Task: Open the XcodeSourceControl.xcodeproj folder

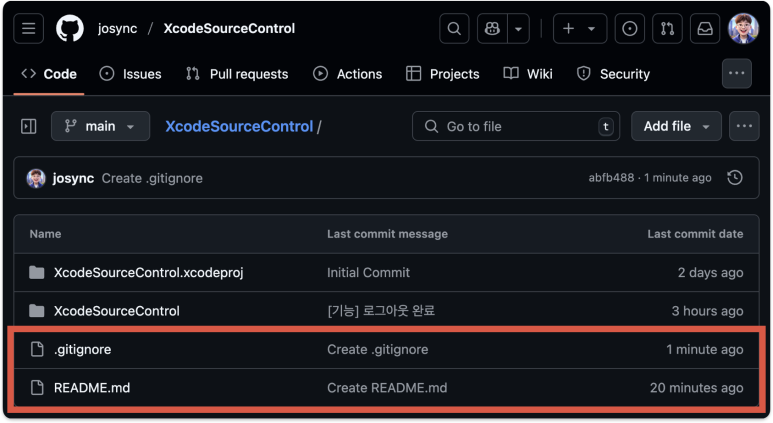Action: coord(148,273)
